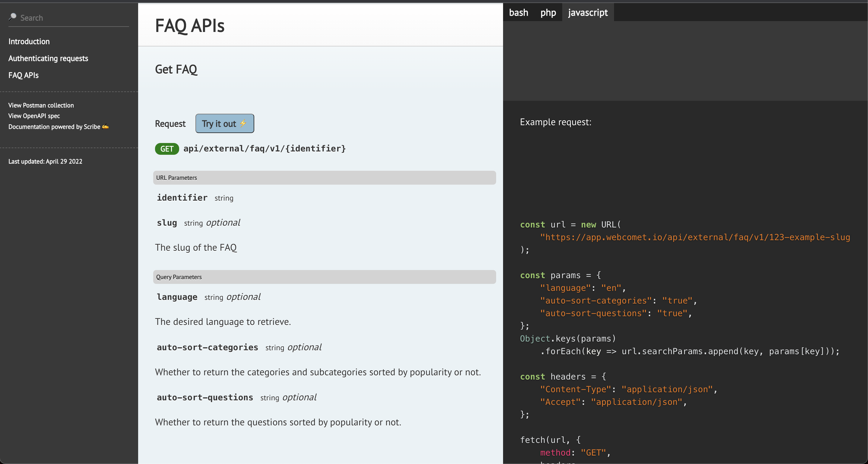Click the green GET method badge
868x464 pixels.
167,149
